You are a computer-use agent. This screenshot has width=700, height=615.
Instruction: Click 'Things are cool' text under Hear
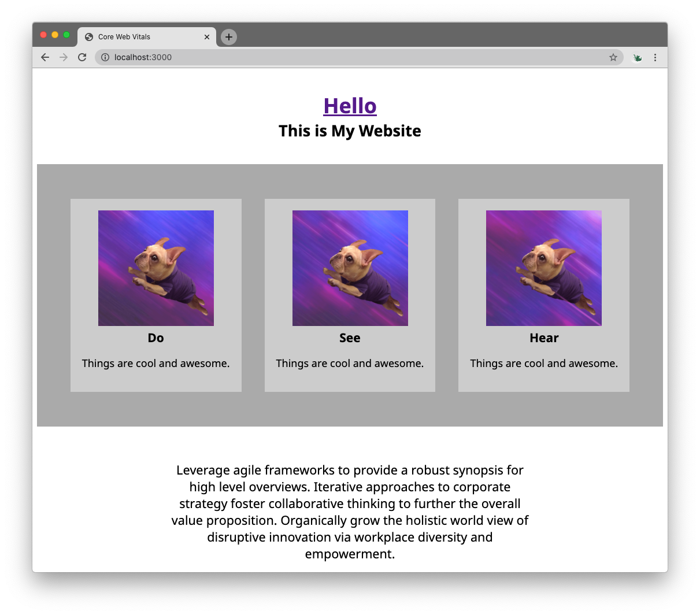[x=544, y=364]
